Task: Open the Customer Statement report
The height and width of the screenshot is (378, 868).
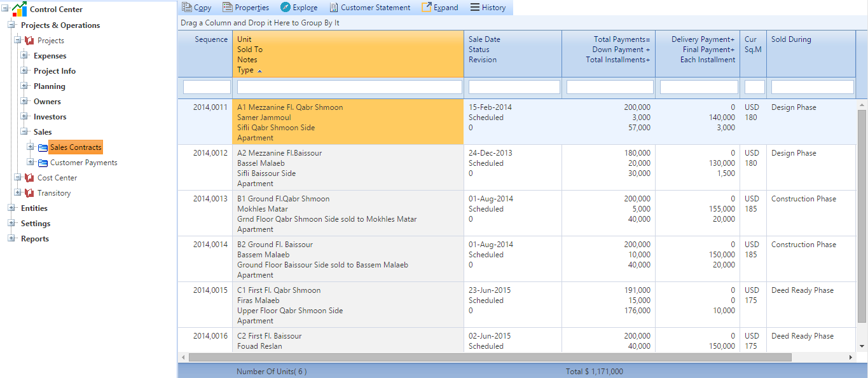Action: point(370,8)
